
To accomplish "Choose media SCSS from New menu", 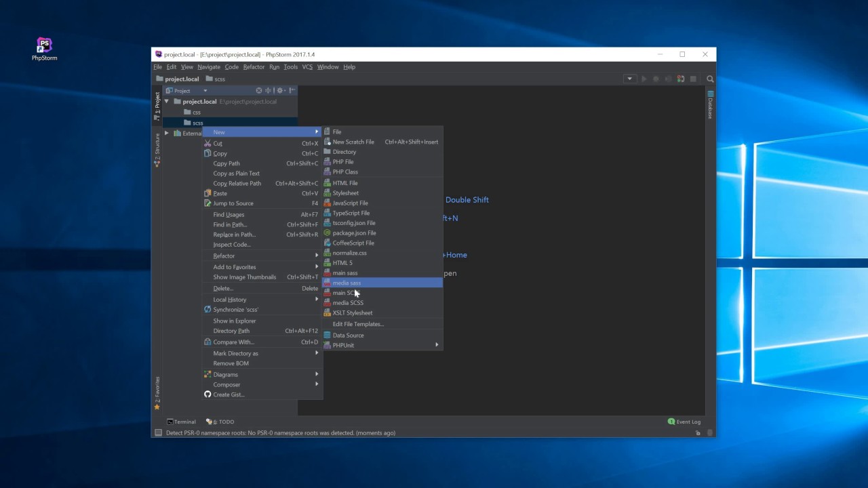I will click(382, 303).
